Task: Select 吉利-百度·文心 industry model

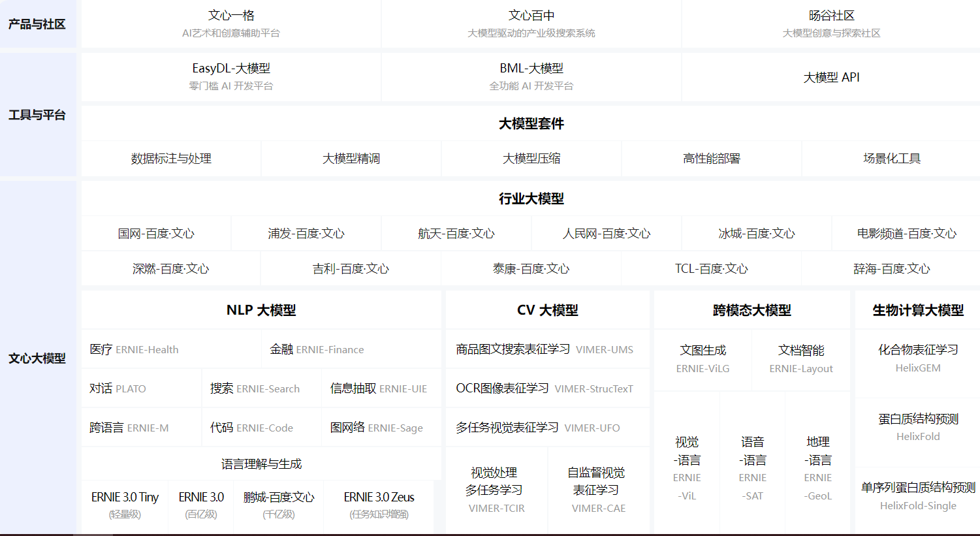Action: click(x=351, y=269)
